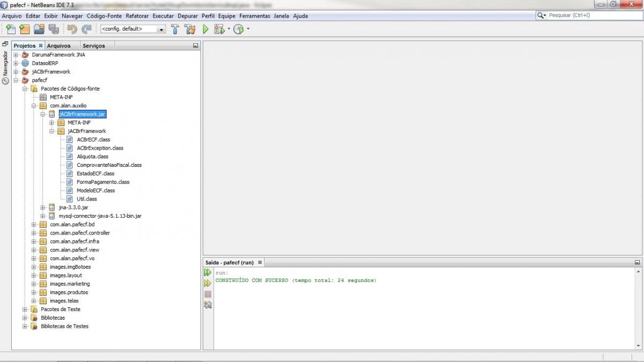Expand the DatasolERP project node
The height and width of the screenshot is (362, 644).
(x=16, y=63)
